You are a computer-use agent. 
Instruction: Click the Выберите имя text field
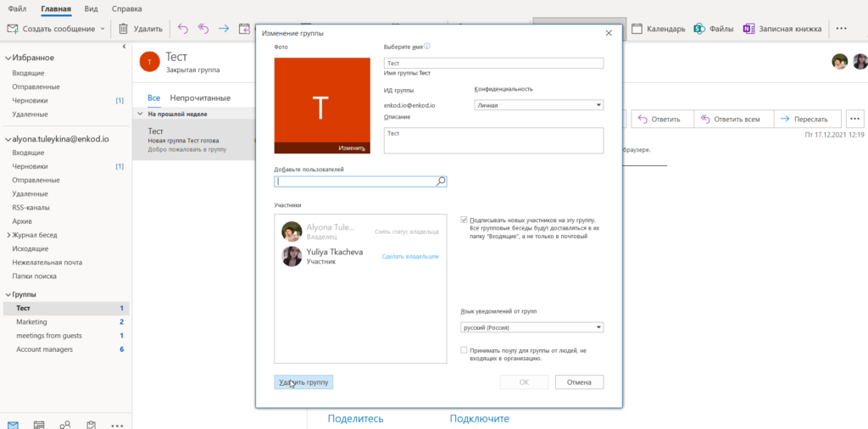tap(493, 63)
